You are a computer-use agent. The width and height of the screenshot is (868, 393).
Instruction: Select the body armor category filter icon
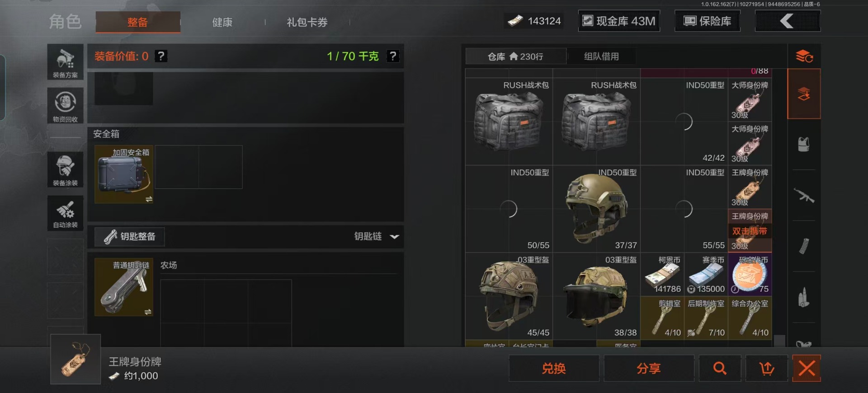point(803,145)
